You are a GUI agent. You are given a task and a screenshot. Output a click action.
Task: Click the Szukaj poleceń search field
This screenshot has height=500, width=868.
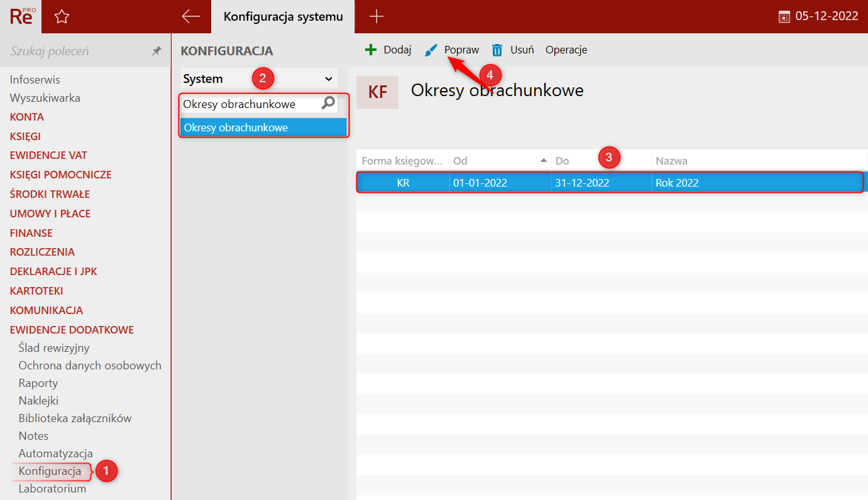(75, 51)
